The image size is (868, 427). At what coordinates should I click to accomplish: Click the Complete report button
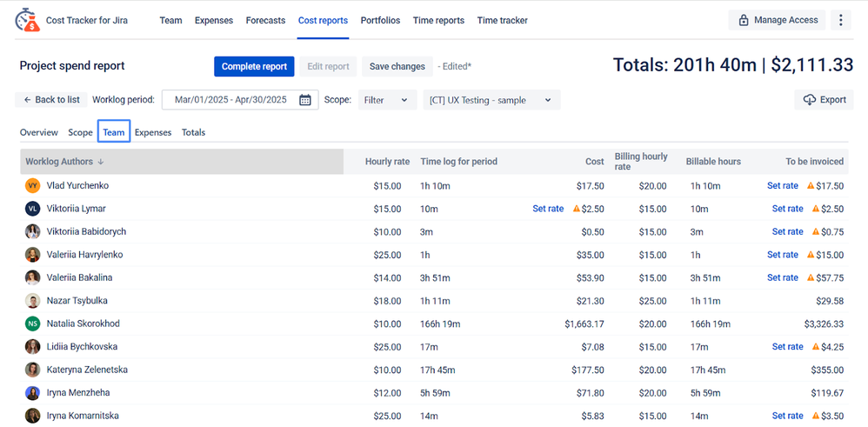pyautogui.click(x=254, y=66)
